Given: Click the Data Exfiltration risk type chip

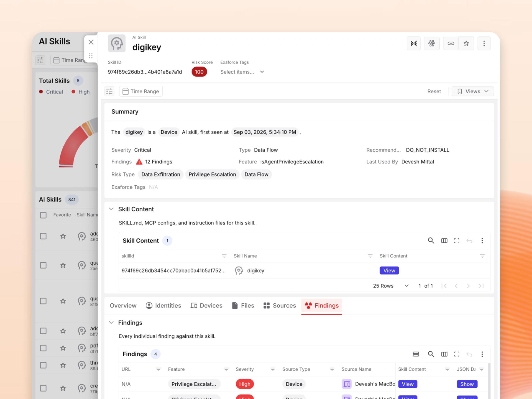Looking at the screenshot, I should click(x=161, y=175).
